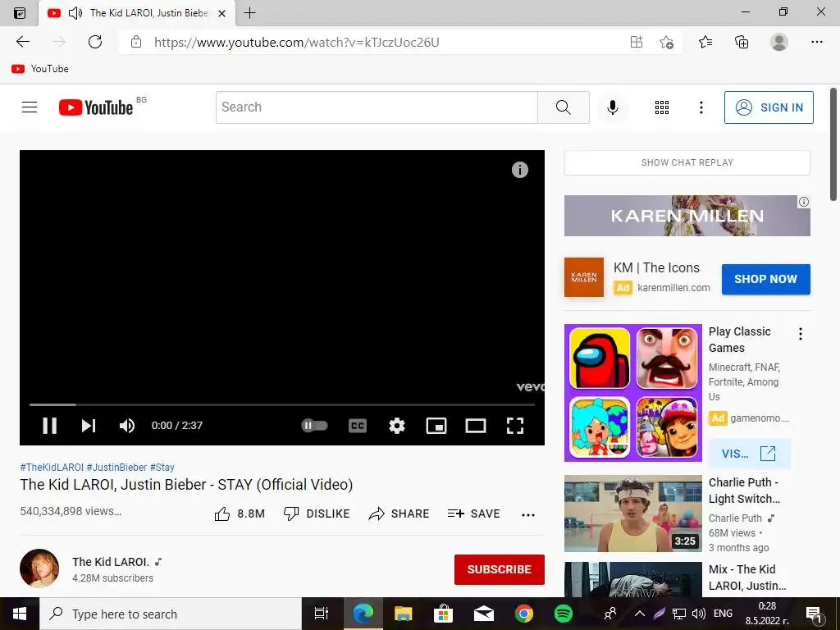
Task: Open The Kid LAROI. channel name
Action: point(111,562)
